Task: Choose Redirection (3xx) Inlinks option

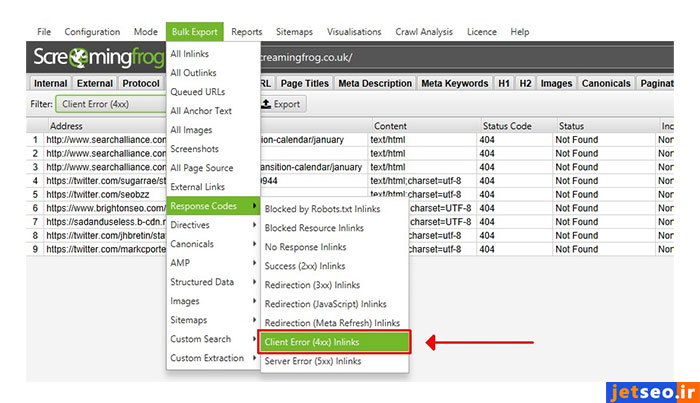Action: coord(311,285)
